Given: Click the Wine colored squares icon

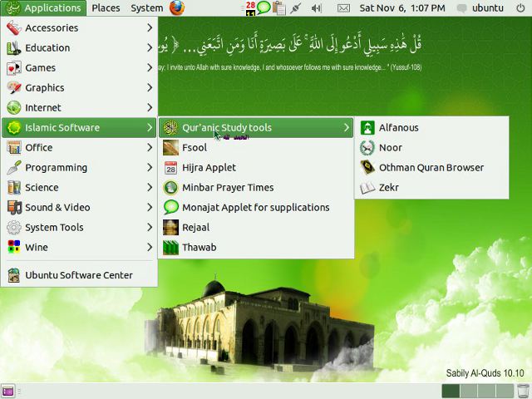Looking at the screenshot, I should pos(14,248).
